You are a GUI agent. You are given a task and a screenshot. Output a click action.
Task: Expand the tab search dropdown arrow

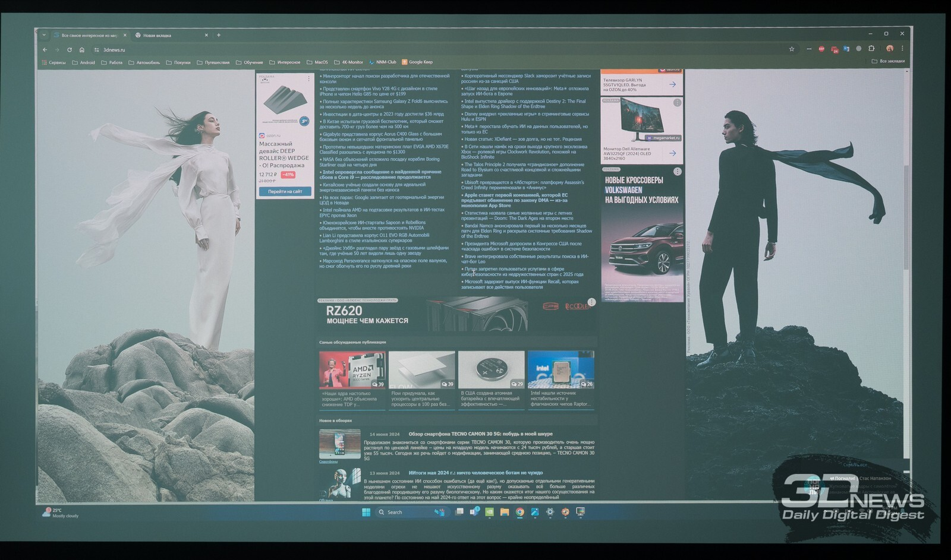click(x=44, y=35)
